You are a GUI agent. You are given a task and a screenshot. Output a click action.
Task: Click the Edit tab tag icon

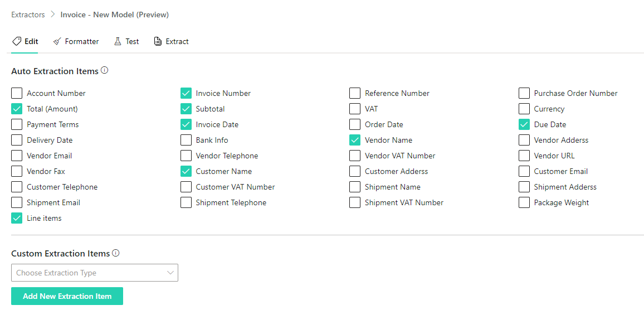(x=17, y=41)
